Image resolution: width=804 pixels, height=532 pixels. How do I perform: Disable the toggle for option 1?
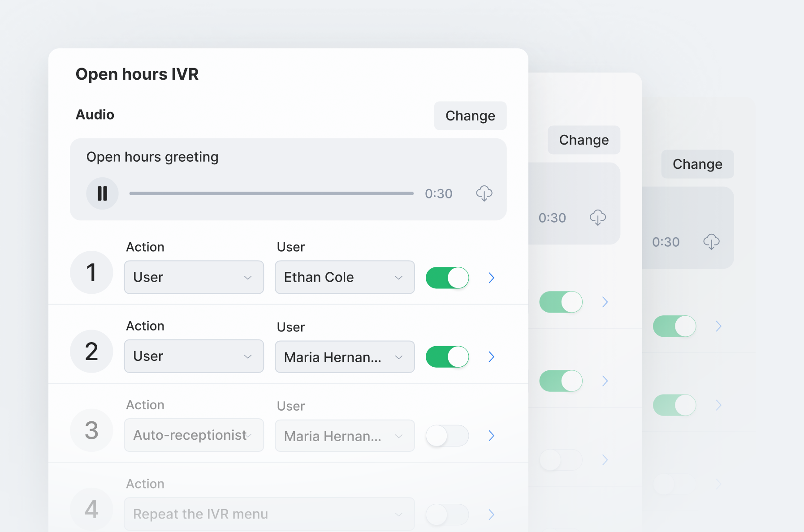[x=447, y=278]
